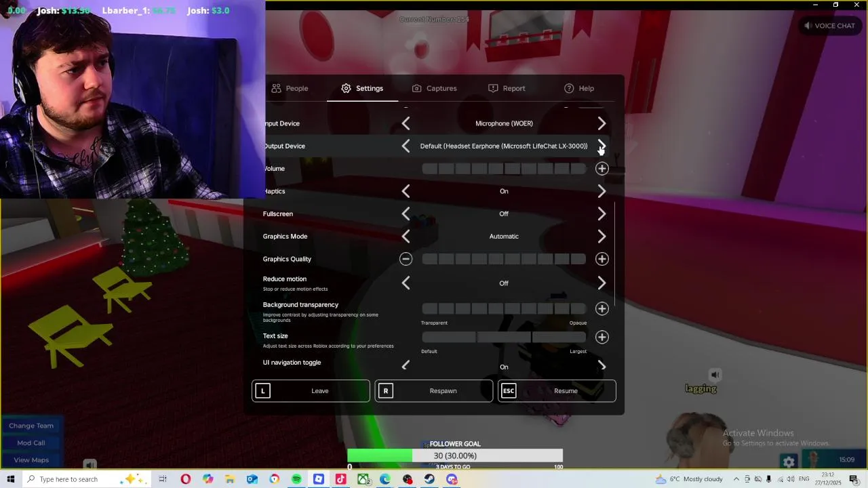Open File Explorer from taskbar

[x=230, y=479]
